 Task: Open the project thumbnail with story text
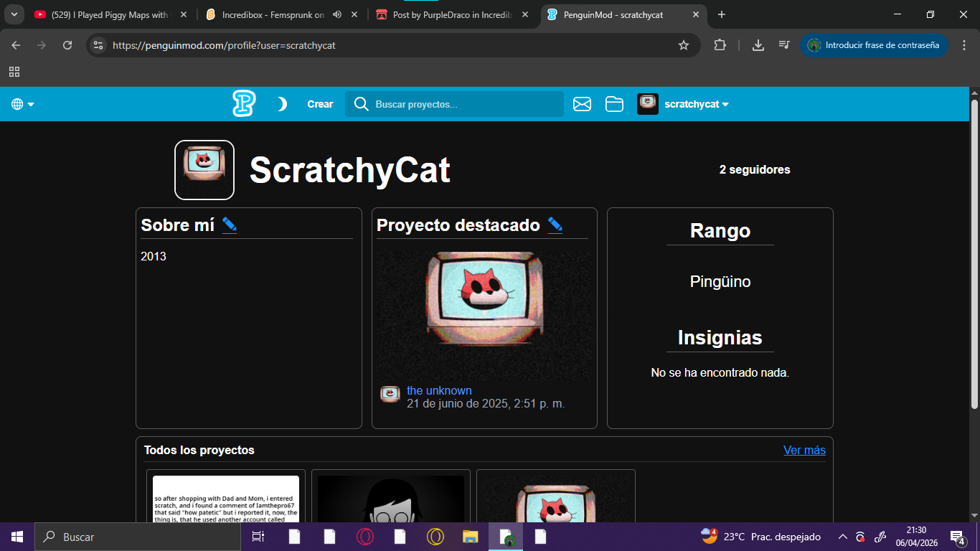pos(226,499)
